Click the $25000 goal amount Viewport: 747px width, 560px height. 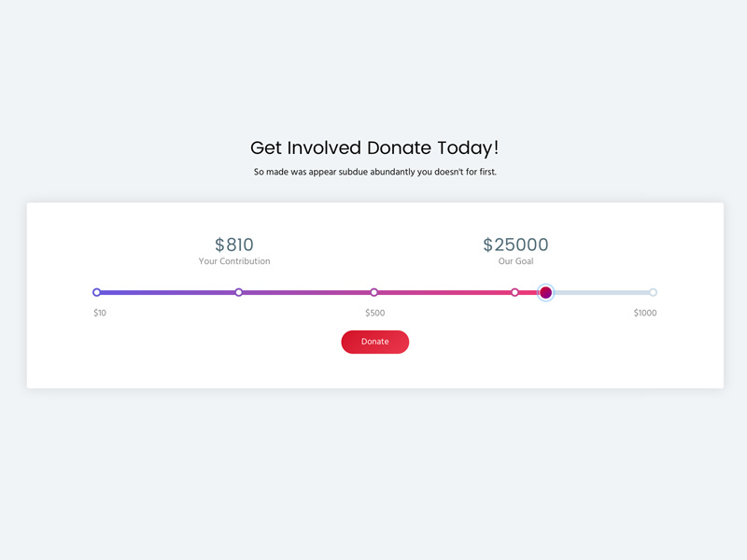(x=515, y=245)
